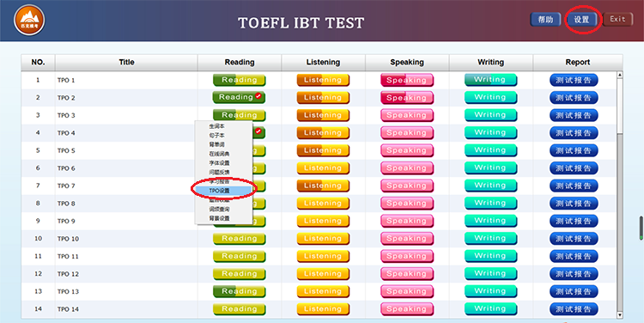
Task: Open the 设置 settings button
Action: click(581, 20)
